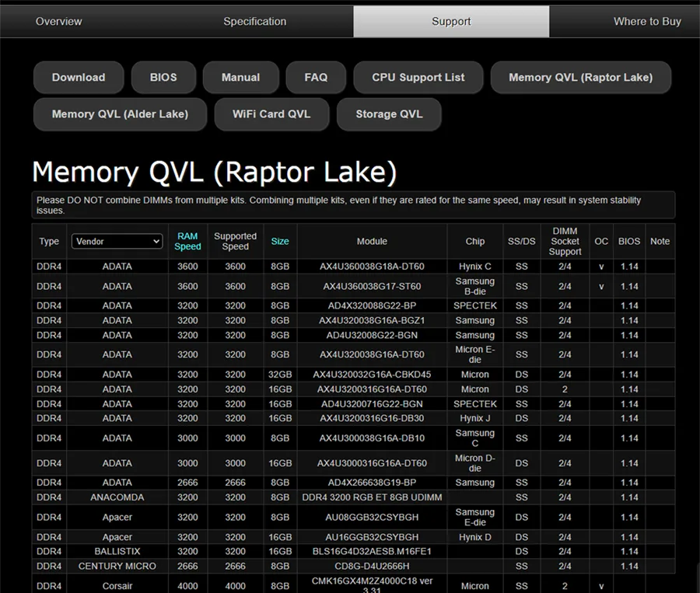Open the Manual section
This screenshot has height=593, width=700.
tap(240, 77)
